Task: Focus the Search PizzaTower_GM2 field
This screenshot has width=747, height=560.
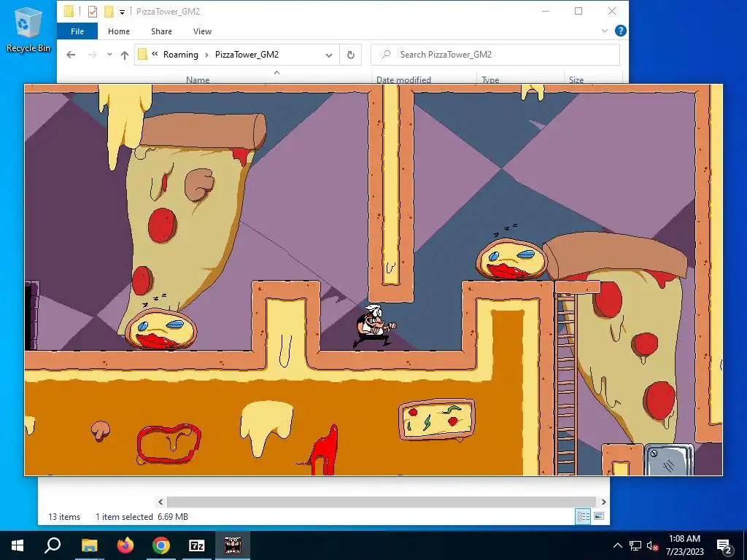Action: tap(495, 55)
